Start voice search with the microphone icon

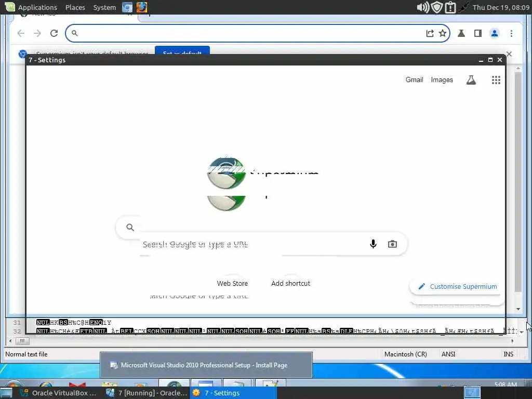[x=373, y=244]
